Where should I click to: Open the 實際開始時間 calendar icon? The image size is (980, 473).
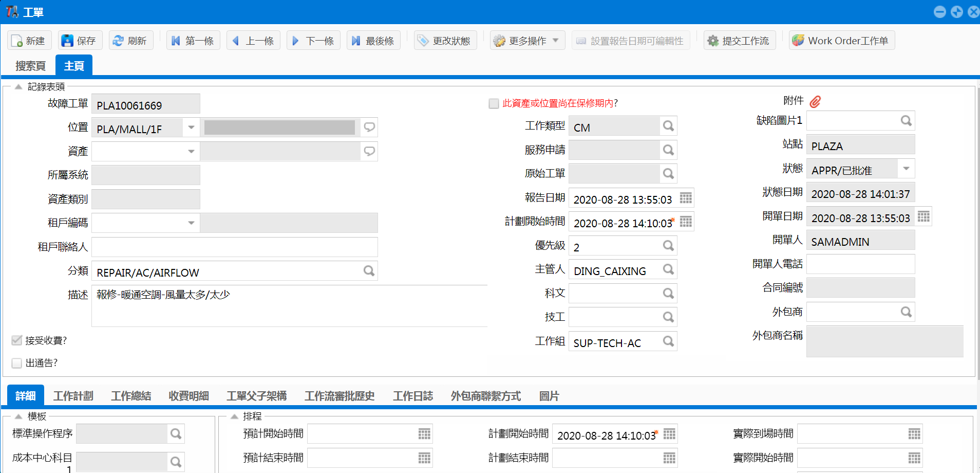click(914, 458)
